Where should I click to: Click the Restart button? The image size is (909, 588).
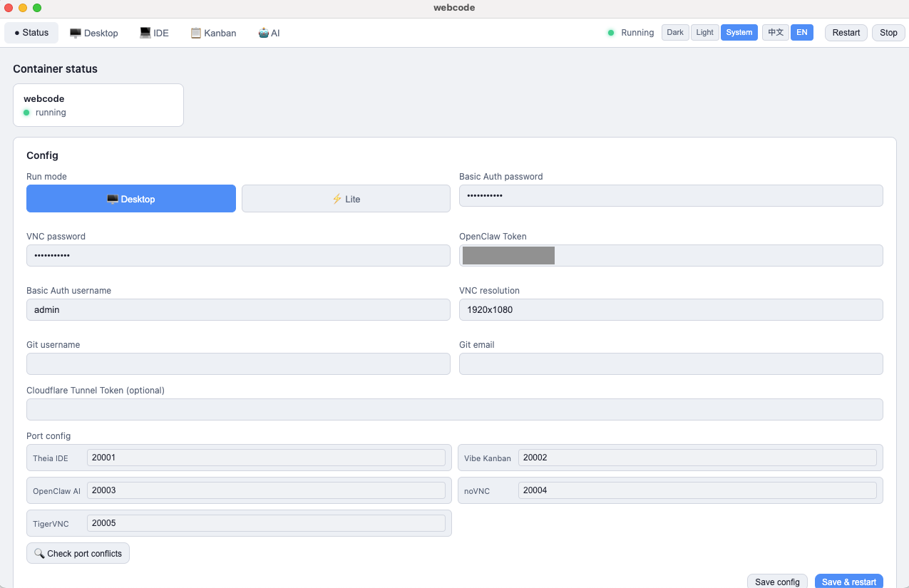point(846,33)
